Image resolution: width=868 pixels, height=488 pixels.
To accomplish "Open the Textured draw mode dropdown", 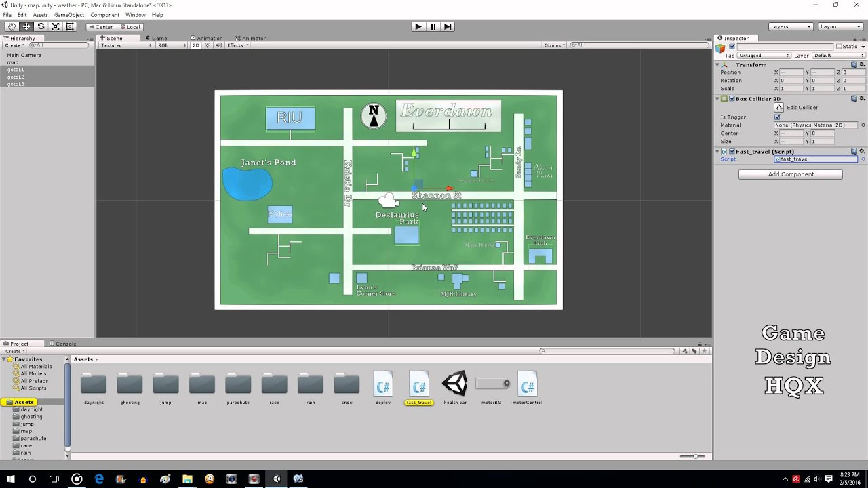I will pyautogui.click(x=126, y=45).
